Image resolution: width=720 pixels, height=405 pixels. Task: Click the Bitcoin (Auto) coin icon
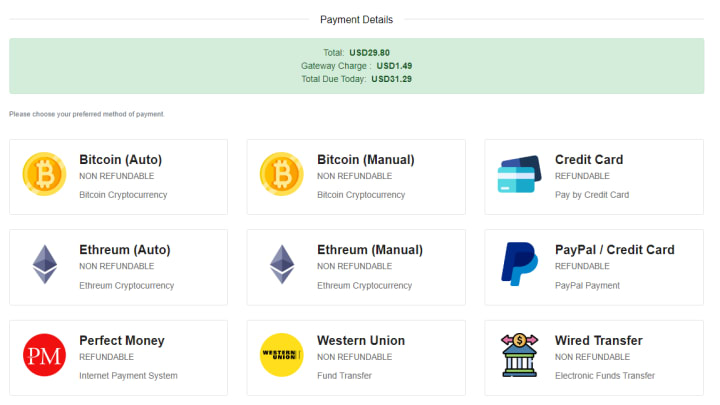point(44,175)
